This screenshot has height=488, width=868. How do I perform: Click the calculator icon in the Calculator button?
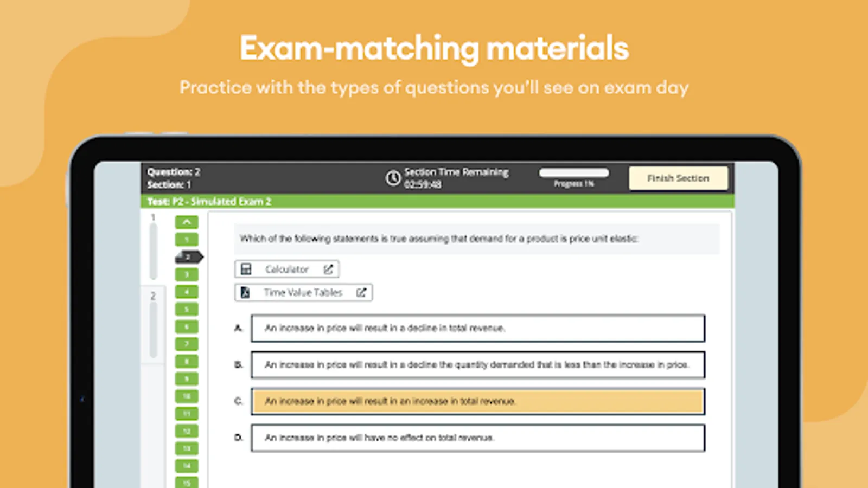click(246, 269)
